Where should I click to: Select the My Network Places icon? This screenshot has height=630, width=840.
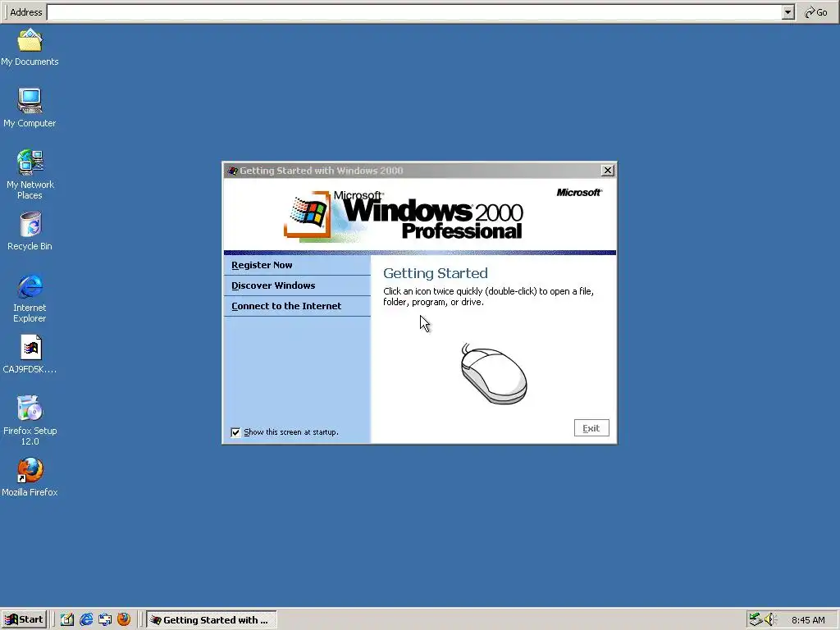click(x=30, y=175)
